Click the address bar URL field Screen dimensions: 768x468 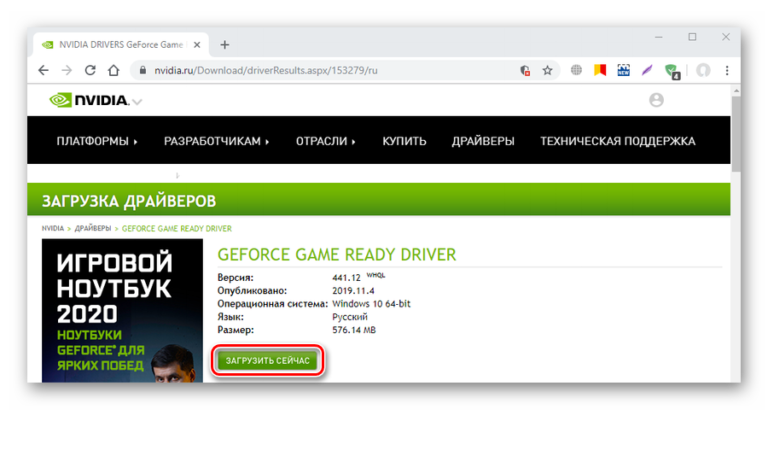pos(320,71)
